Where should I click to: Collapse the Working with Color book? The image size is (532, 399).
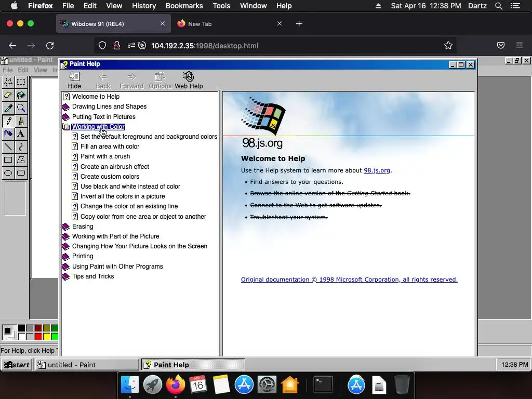pos(98,127)
